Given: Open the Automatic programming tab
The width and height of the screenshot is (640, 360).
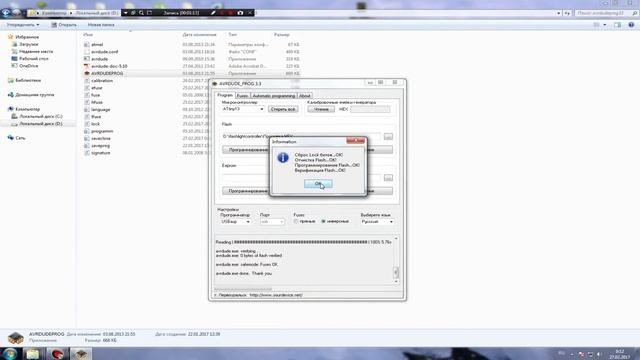Looking at the screenshot, I should (x=273, y=96).
